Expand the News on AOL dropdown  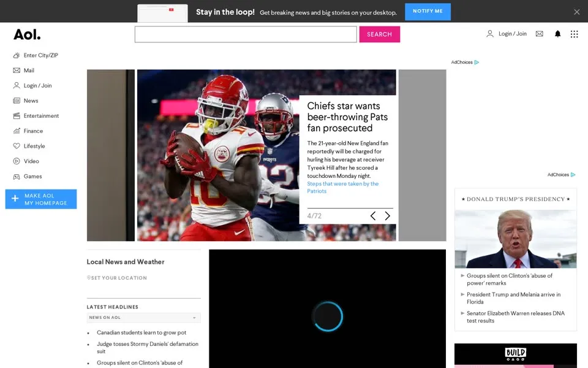point(143,318)
